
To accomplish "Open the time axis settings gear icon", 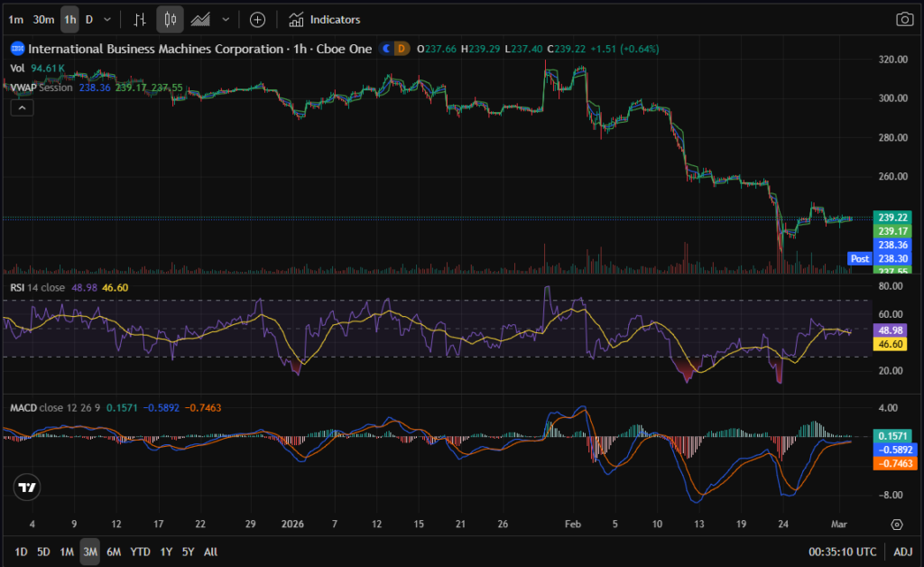I will pyautogui.click(x=896, y=524).
